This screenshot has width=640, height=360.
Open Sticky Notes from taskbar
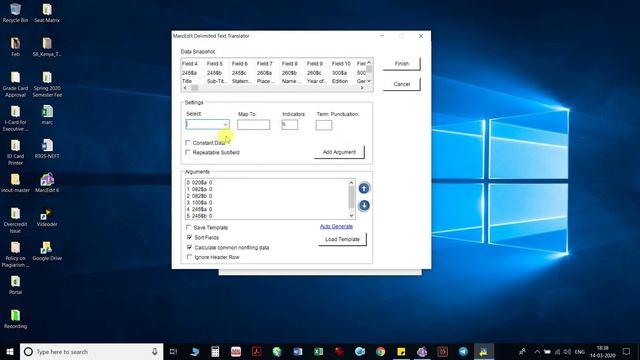[401, 351]
